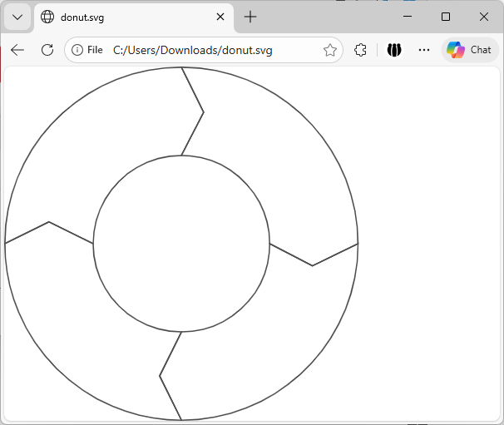Close the browser window
Screen dimensions: 504x425
point(484,17)
